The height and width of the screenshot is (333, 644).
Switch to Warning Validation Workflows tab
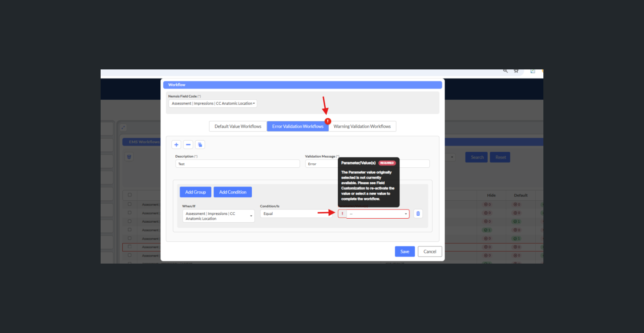[x=362, y=126]
